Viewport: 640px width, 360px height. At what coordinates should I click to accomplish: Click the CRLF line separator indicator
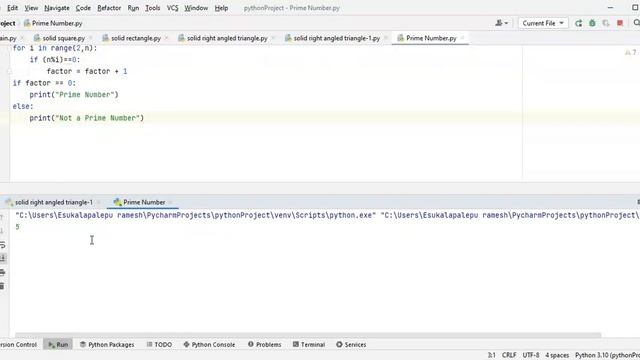[509, 355]
